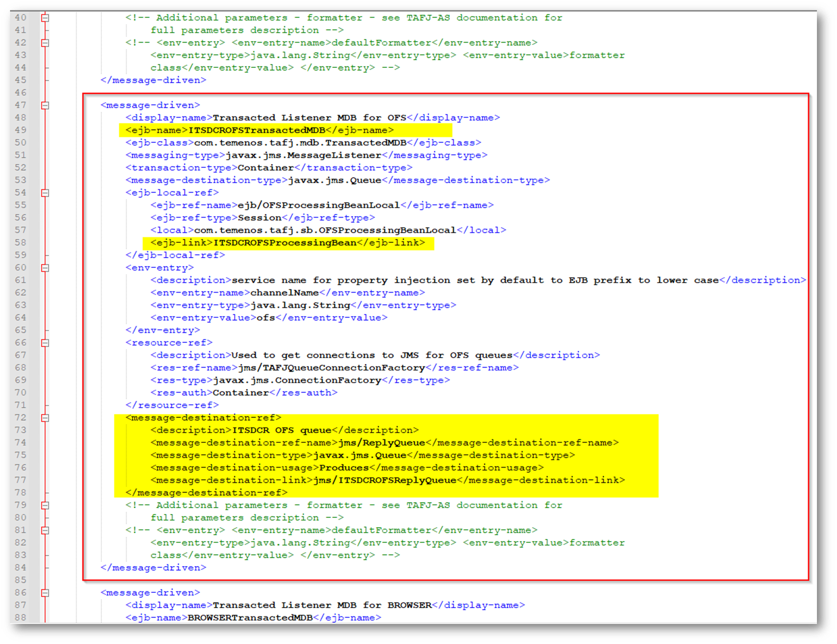
Task: Click the jms/ReplyQueue text on line 74
Action: [x=381, y=443]
